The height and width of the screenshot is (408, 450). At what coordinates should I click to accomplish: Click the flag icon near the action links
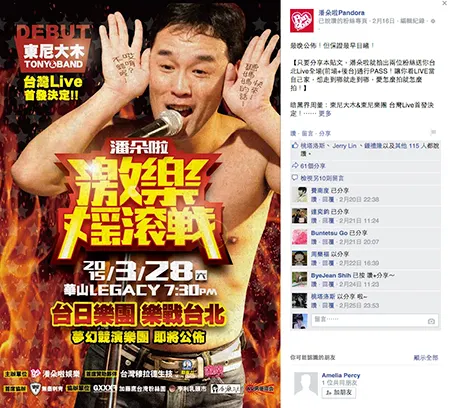(x=433, y=132)
